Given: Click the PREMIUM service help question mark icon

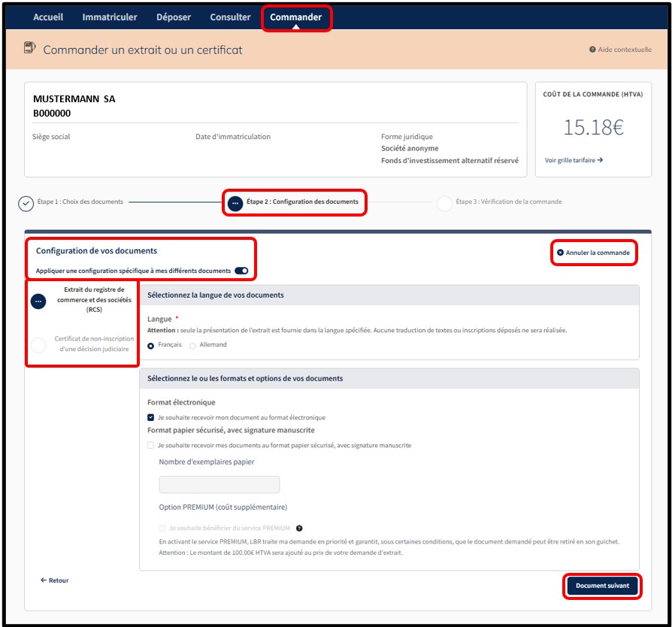Looking at the screenshot, I should coord(299,528).
